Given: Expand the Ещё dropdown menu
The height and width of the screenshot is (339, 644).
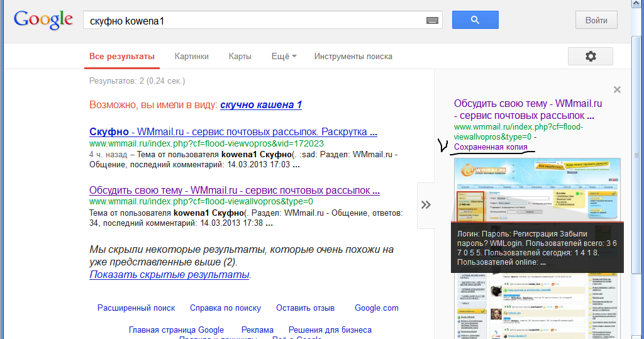Looking at the screenshot, I should coord(284,57).
